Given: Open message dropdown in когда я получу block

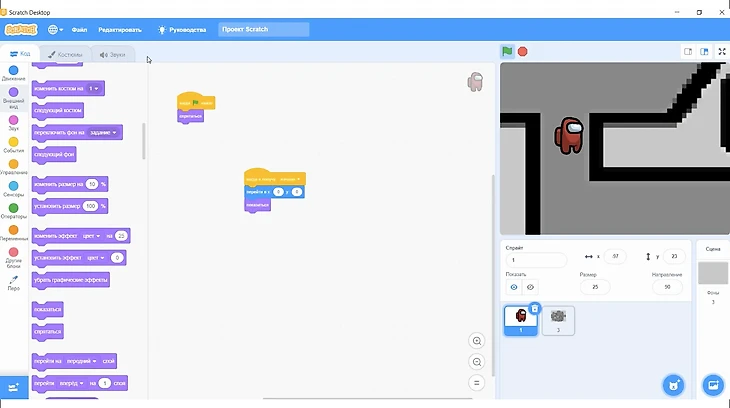Looking at the screenshot, I should [290, 179].
